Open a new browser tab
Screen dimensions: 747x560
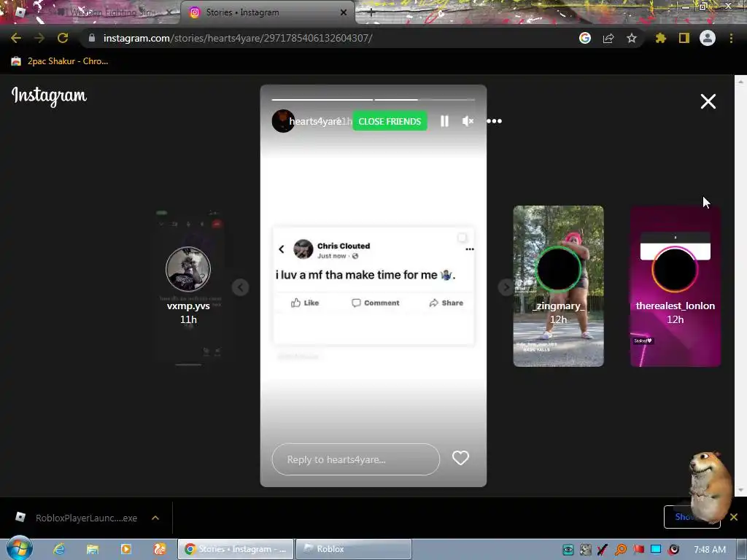371,13
